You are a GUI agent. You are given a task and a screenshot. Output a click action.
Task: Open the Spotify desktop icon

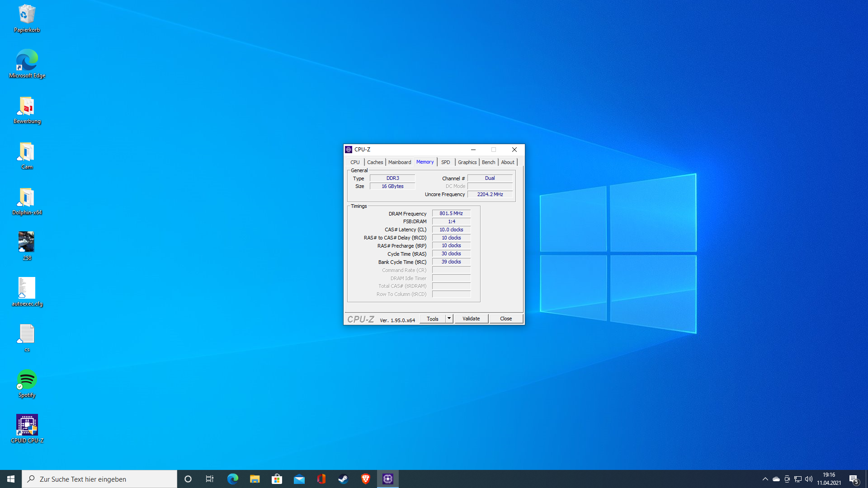point(27,380)
